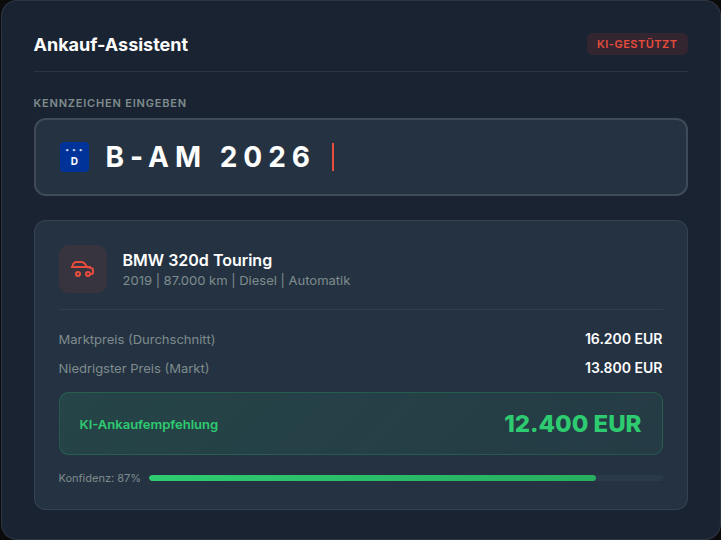Image resolution: width=721 pixels, height=540 pixels.
Task: Click the 12.400 EUR recommendation price
Action: [x=573, y=424]
